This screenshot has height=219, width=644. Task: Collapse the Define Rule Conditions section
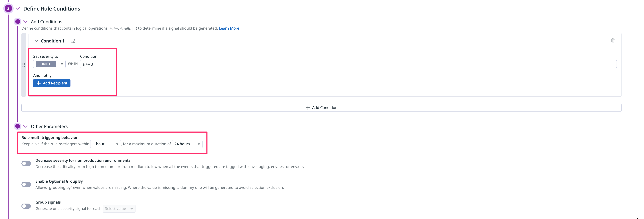pos(18,9)
